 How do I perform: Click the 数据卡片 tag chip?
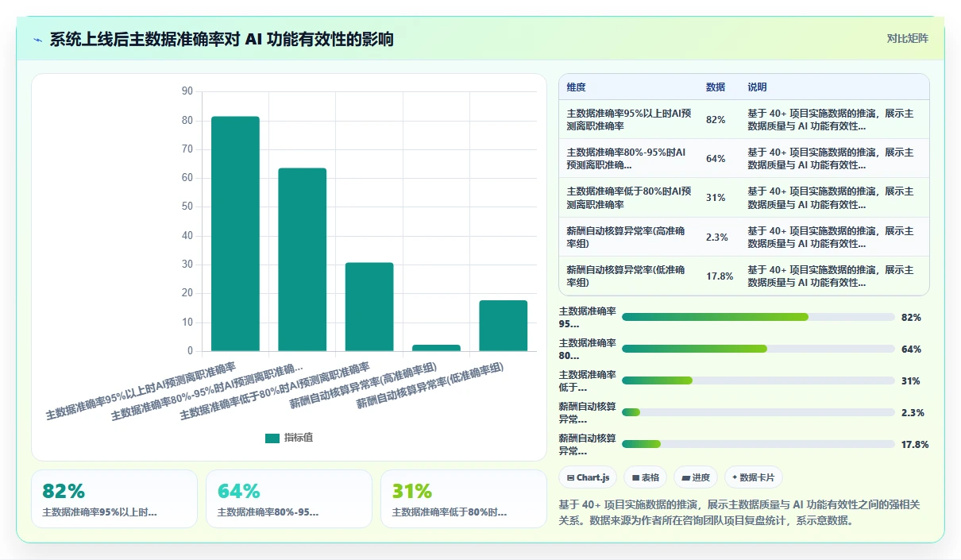(754, 477)
